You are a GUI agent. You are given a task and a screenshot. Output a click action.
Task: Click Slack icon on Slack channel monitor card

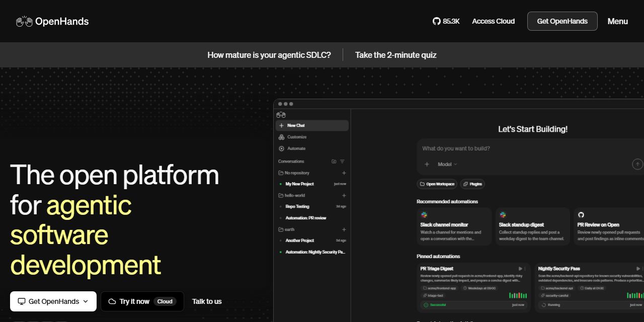tap(424, 215)
